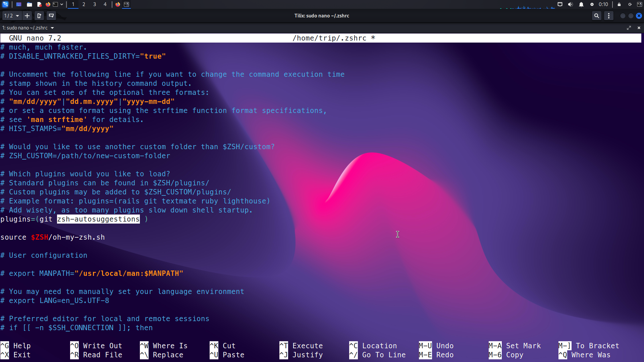
Task: Click the lock screen padlock icon
Action: click(619, 4)
